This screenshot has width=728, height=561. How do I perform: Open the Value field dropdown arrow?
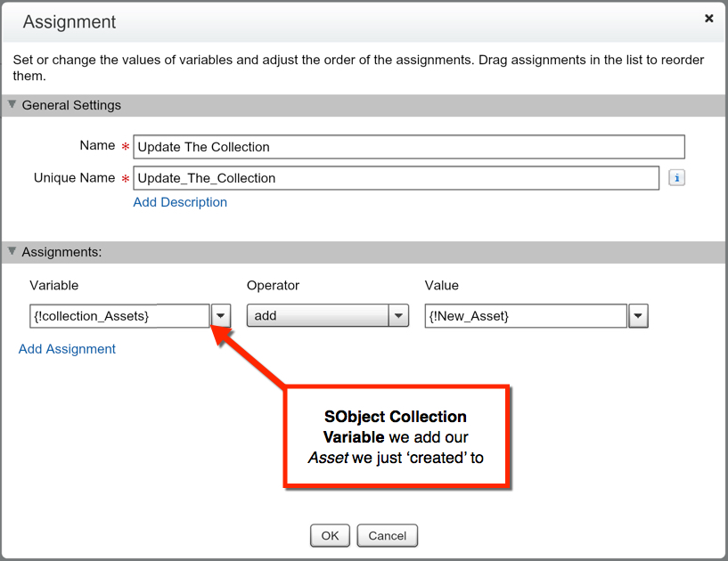click(x=638, y=316)
